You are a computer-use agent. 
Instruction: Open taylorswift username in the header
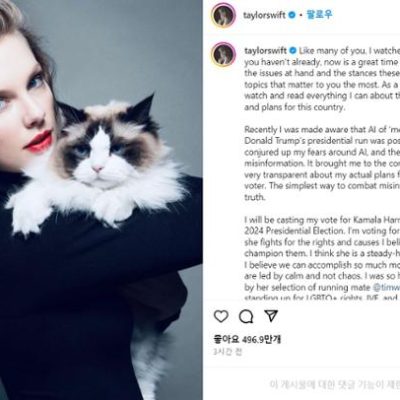(265, 15)
